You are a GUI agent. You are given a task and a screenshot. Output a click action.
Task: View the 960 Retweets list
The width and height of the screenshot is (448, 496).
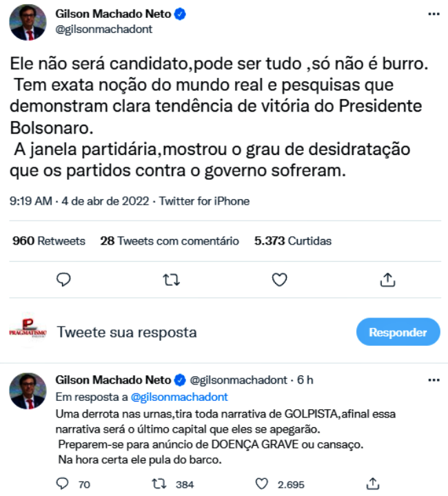coord(49,241)
